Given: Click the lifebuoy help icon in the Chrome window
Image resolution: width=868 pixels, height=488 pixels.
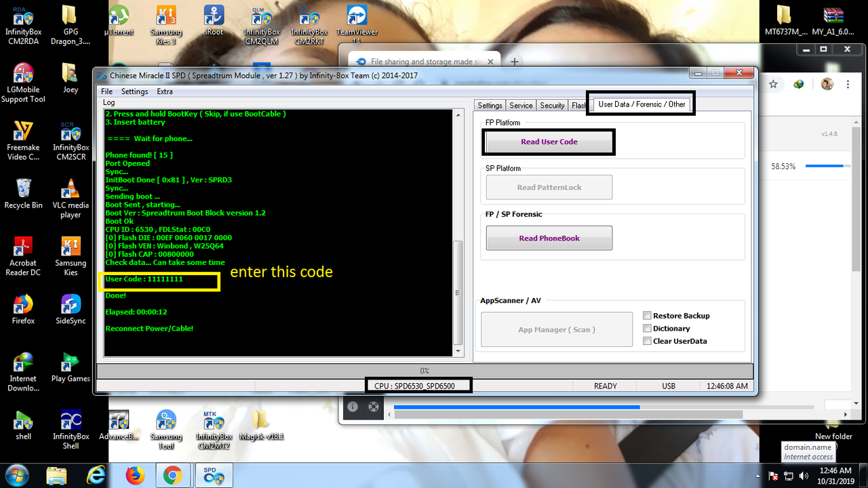Looking at the screenshot, I should pos(373,407).
